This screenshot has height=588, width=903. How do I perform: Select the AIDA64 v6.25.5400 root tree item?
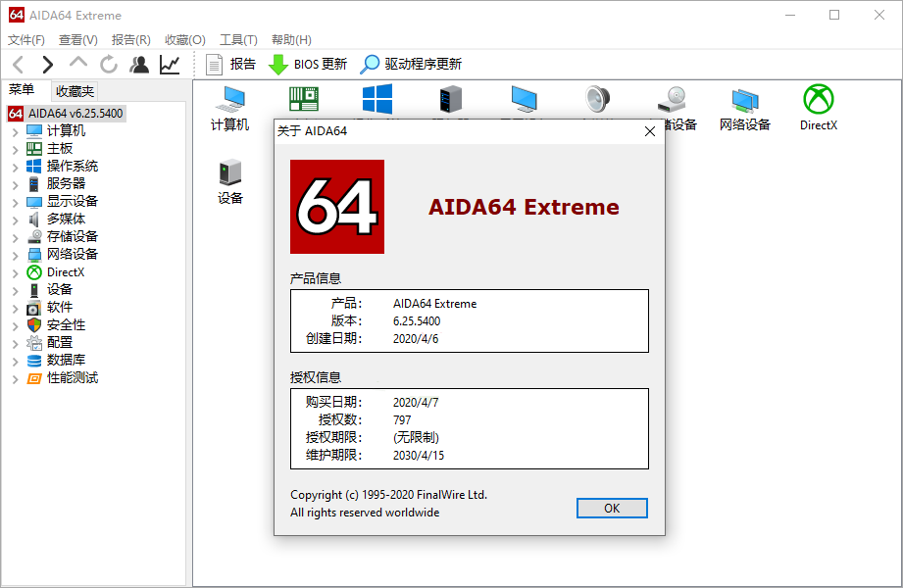67,113
